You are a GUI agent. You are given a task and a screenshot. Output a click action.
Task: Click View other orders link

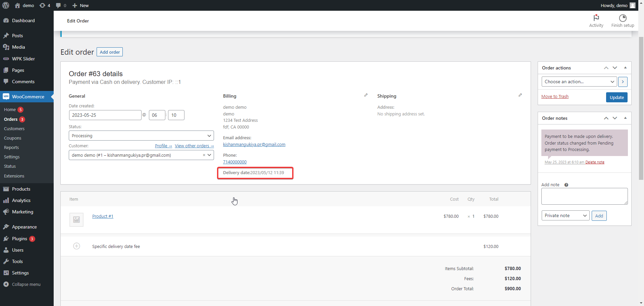[x=194, y=146]
